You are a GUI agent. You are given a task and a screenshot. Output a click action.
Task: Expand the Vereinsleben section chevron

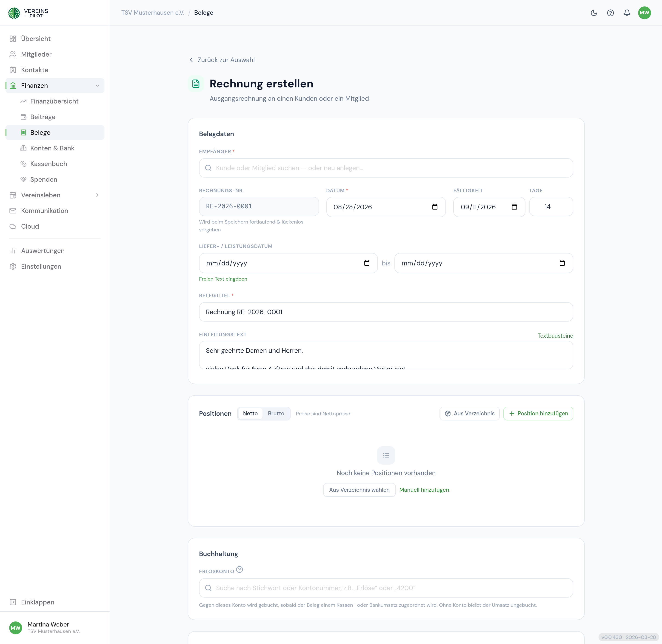97,195
